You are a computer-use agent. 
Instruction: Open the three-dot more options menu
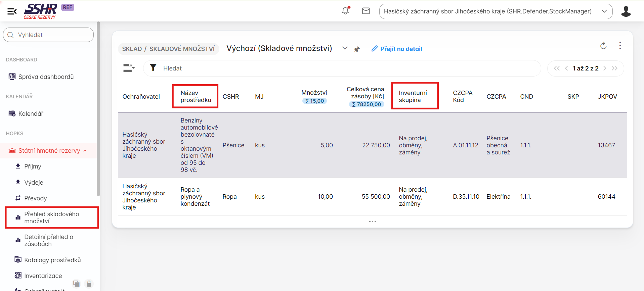620,46
